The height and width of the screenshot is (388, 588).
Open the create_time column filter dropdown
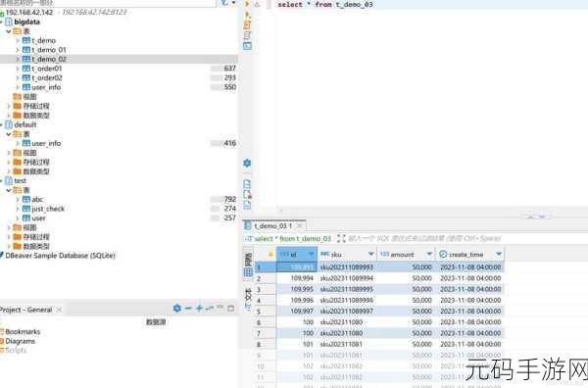[x=499, y=254]
